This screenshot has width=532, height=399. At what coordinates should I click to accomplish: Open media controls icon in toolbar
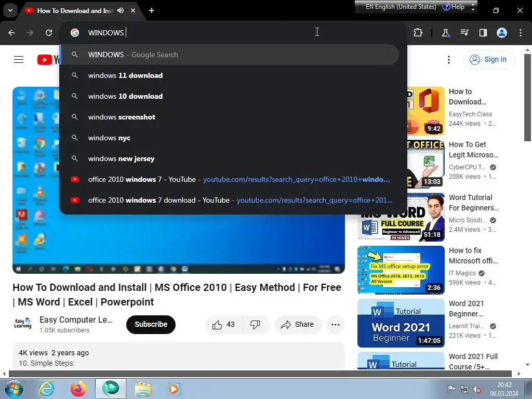(464, 33)
